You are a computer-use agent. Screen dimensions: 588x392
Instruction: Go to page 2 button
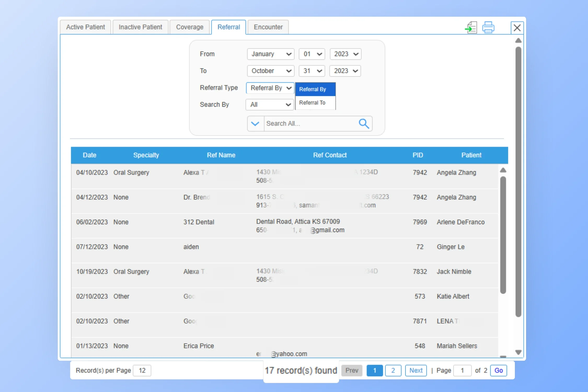393,370
